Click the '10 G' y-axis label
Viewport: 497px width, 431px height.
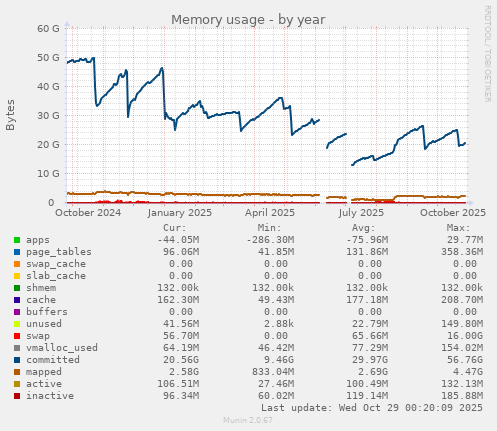coord(48,174)
